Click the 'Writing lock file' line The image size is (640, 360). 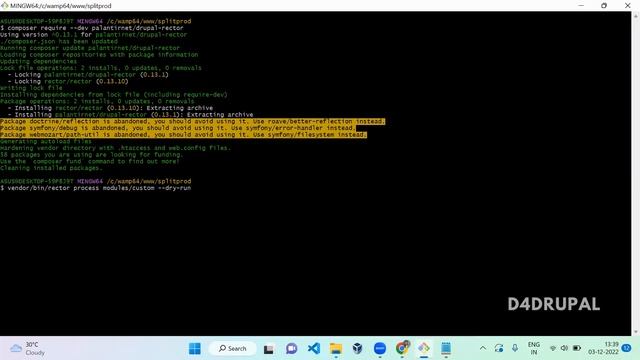point(31,88)
